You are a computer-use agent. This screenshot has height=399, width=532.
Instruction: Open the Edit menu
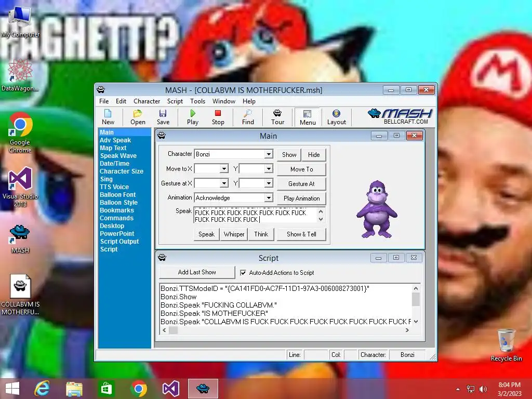[121, 101]
